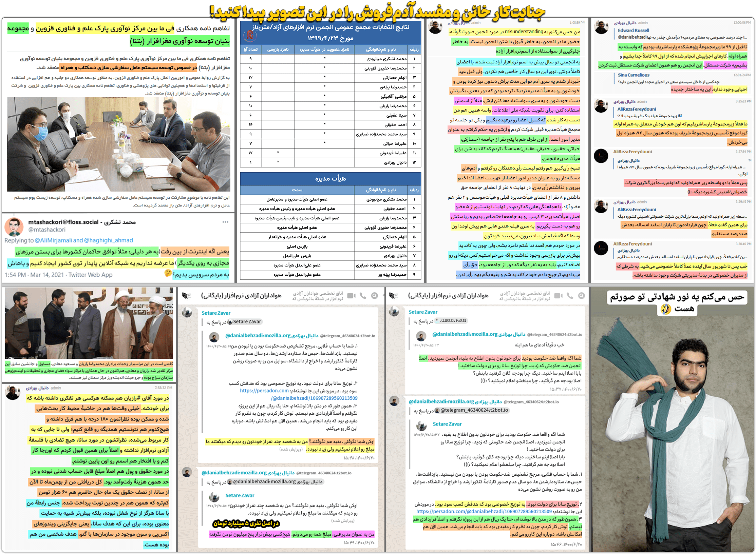
Task: Start video call in left archive chat header
Action: click(351, 296)
